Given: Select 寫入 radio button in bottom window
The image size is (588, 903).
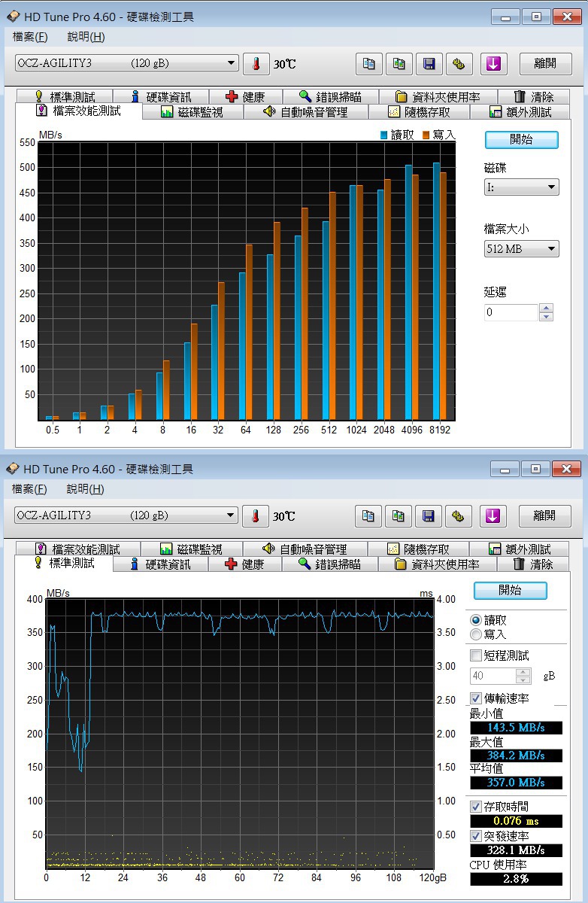Looking at the screenshot, I should [x=475, y=634].
